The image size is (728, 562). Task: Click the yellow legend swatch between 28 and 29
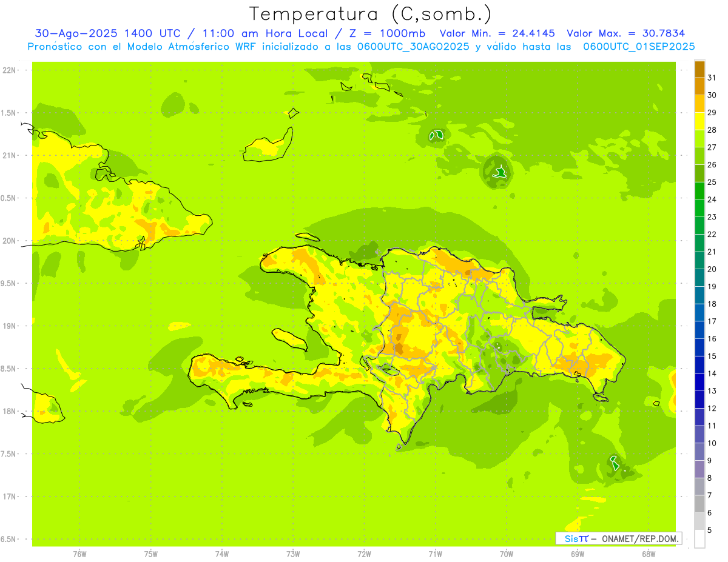[x=699, y=121]
